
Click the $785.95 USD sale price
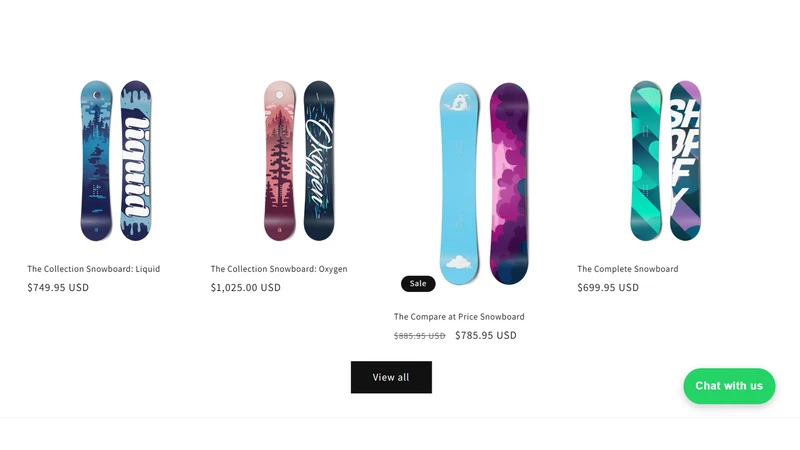486,335
